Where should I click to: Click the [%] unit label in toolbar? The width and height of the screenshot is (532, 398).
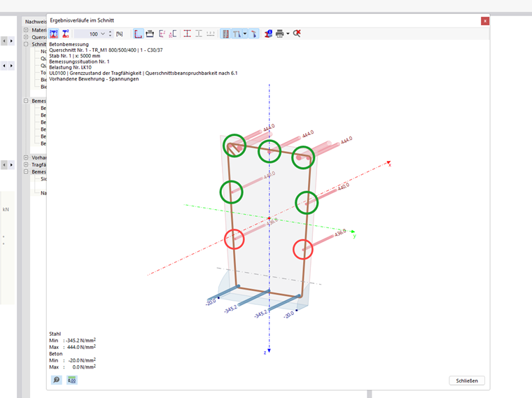[120, 34]
